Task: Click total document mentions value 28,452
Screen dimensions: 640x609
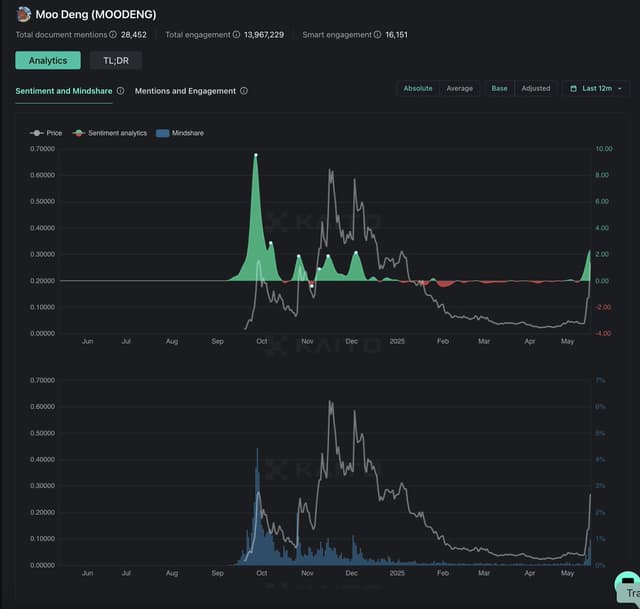Action: point(133,35)
